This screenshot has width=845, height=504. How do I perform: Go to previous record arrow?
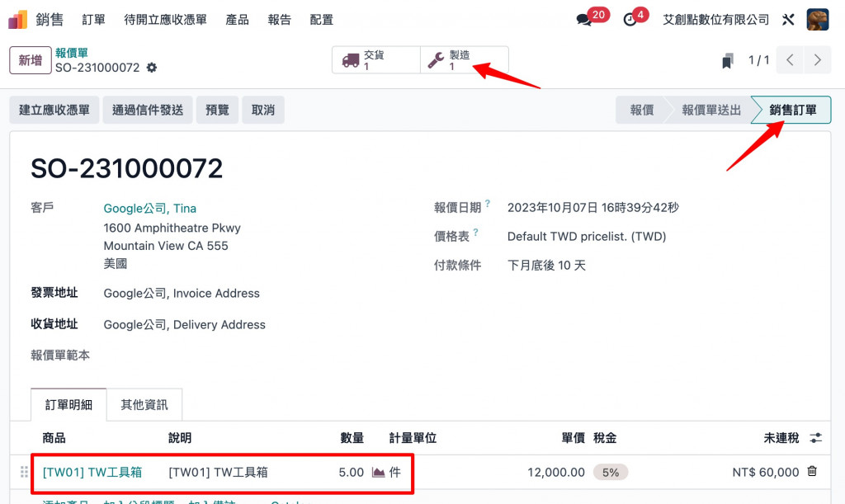pyautogui.click(x=790, y=59)
